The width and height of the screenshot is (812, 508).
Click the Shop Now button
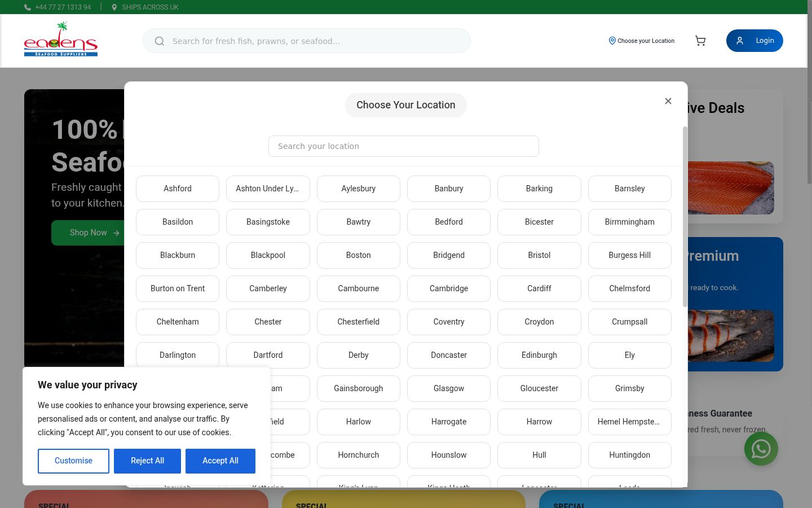[94, 233]
